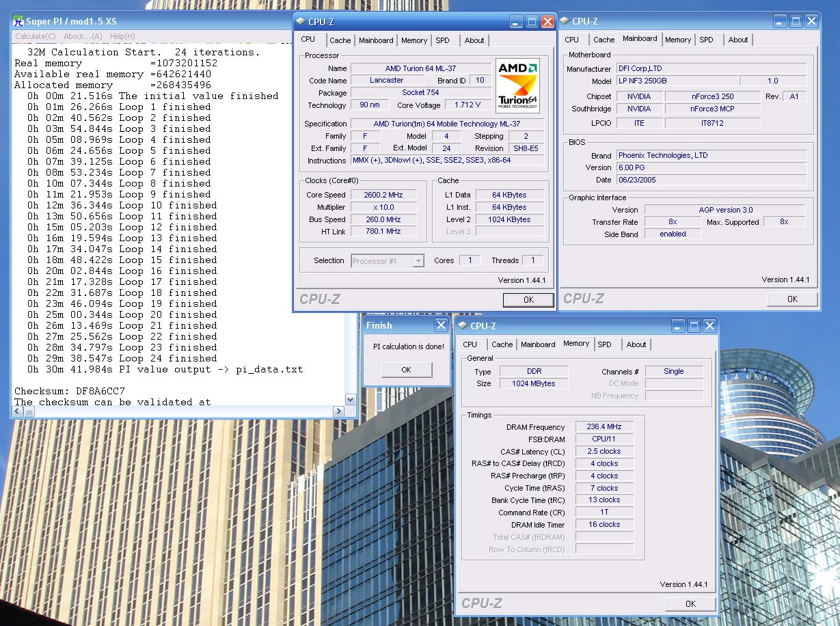Click the CPU-Z icon in the memory window title
The image size is (840, 626).
[x=463, y=326]
